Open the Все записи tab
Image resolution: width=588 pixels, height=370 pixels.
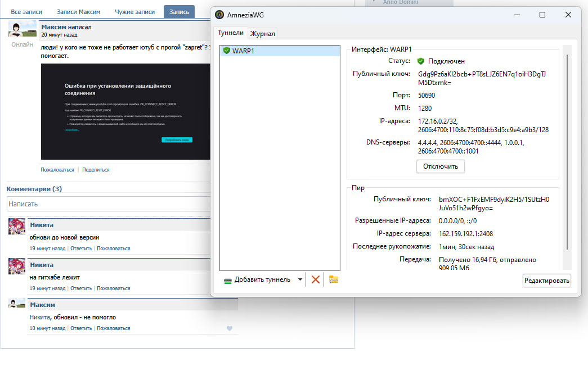[26, 12]
